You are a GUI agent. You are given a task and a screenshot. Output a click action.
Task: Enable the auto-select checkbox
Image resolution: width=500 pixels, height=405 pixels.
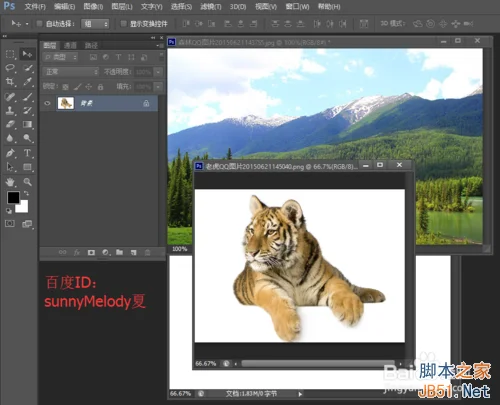(x=39, y=23)
